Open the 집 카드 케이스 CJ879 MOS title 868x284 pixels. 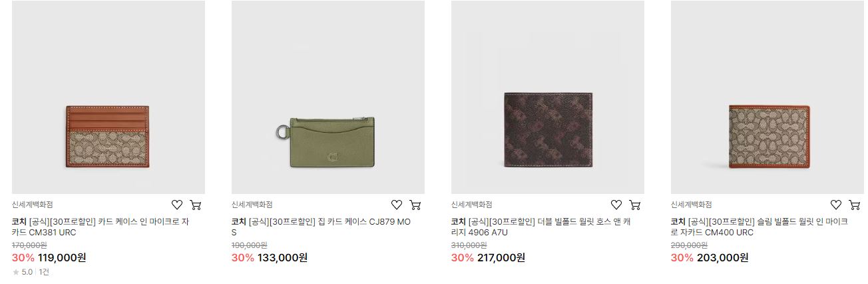(322, 227)
